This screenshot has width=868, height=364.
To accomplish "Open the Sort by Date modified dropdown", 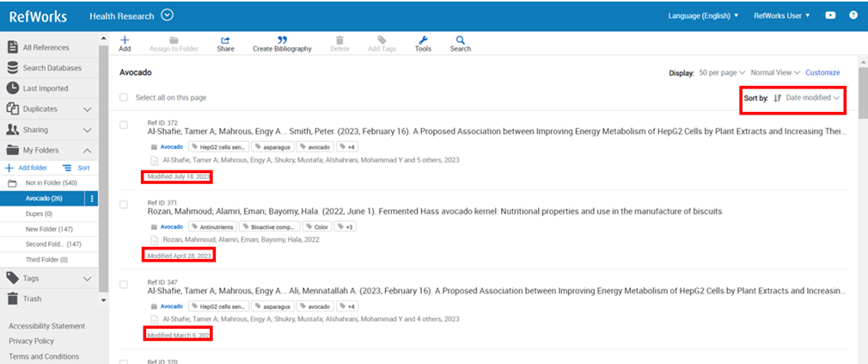I will [806, 98].
